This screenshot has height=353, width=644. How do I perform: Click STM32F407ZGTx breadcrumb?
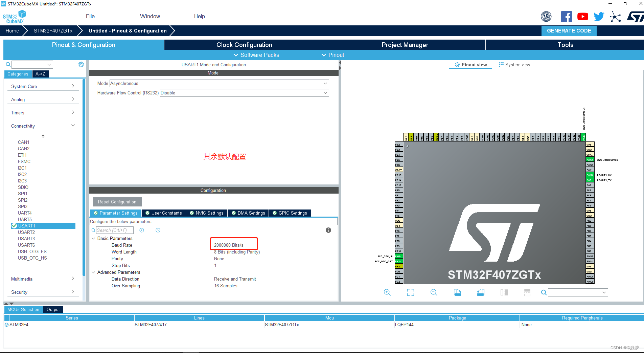pos(53,30)
